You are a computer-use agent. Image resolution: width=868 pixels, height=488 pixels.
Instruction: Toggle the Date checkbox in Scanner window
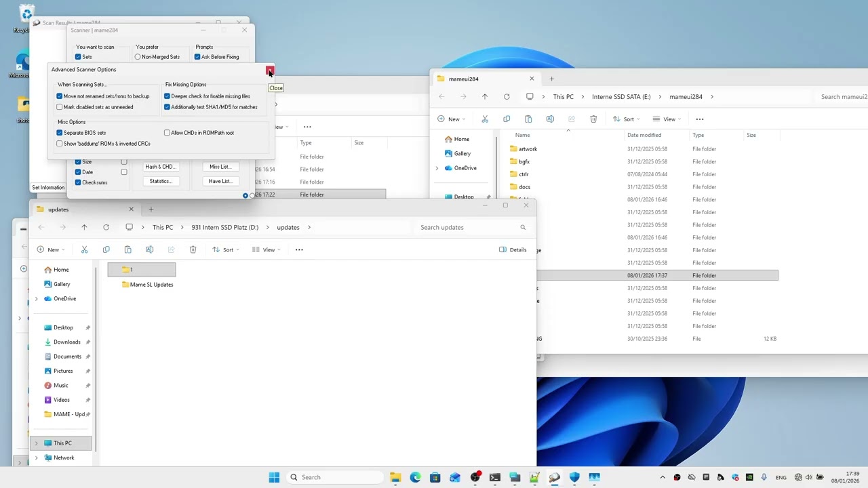pyautogui.click(x=78, y=172)
